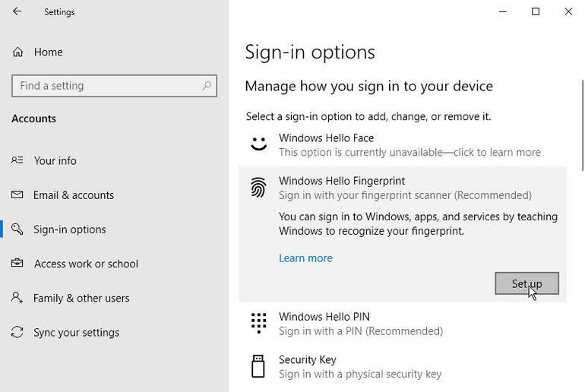Click the Your info person icon
The width and height of the screenshot is (585, 392).
click(x=17, y=160)
